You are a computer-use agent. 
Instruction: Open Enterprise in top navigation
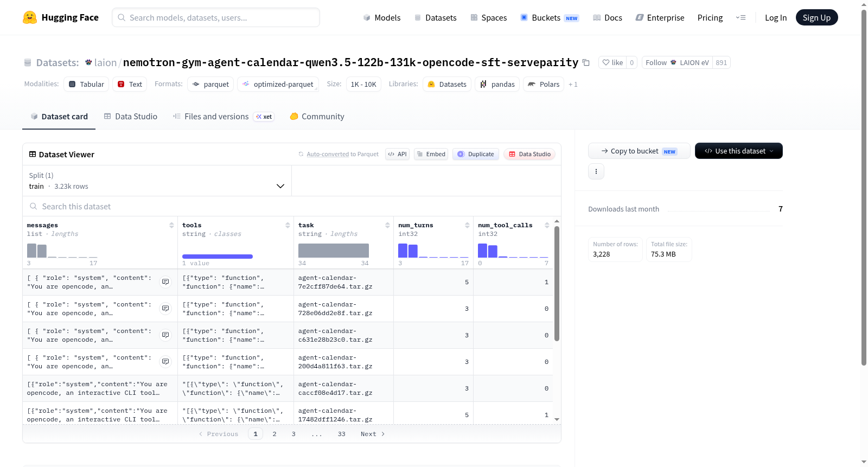pos(660,17)
